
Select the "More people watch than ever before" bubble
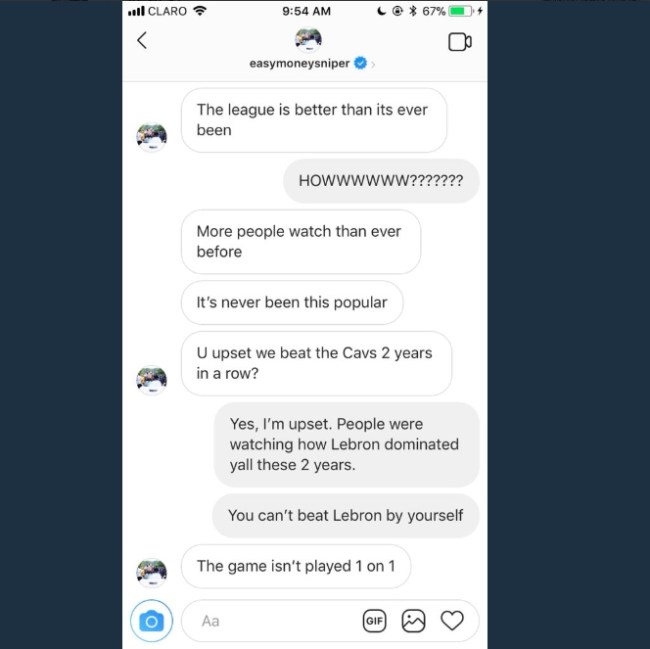pyautogui.click(x=301, y=242)
